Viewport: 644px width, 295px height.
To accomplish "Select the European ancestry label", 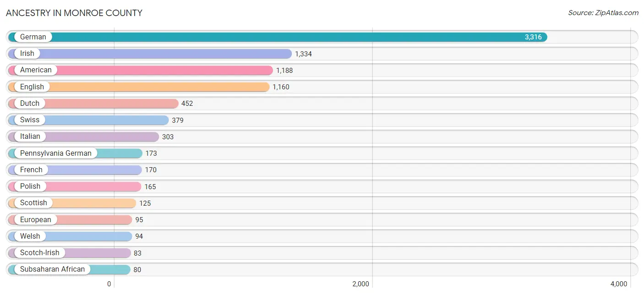I will click(36, 219).
